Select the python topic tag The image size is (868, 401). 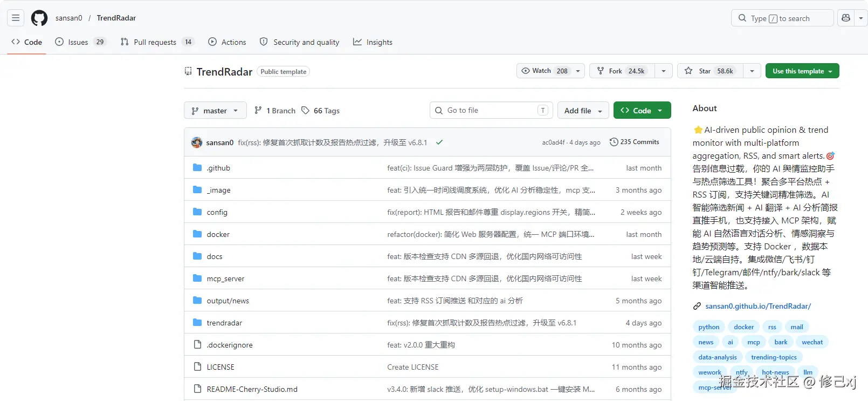pyautogui.click(x=709, y=327)
